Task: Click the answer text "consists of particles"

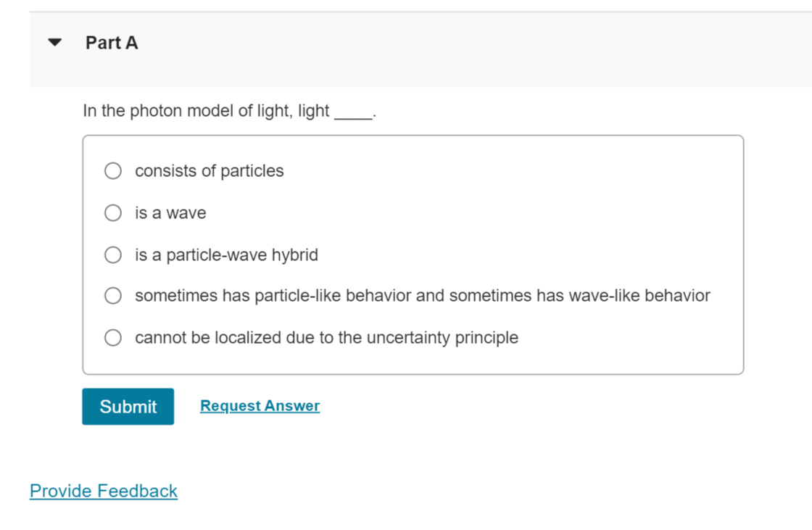Action: 209,171
